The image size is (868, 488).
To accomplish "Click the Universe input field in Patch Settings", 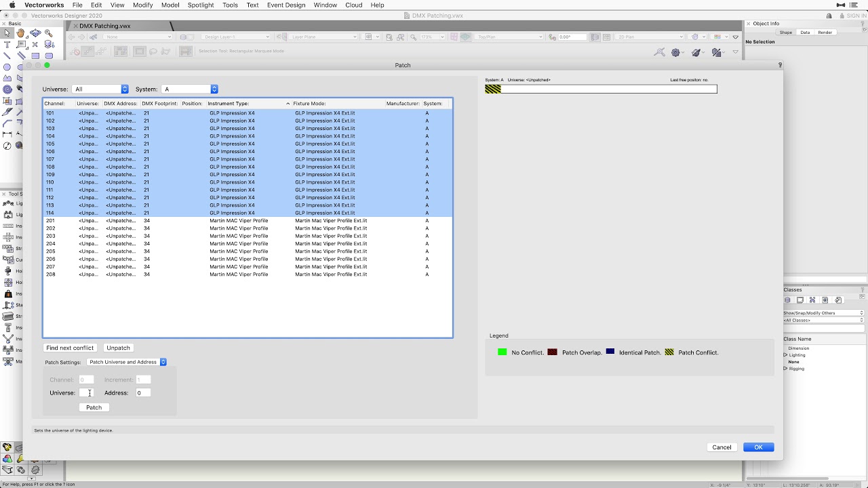I will tap(86, 392).
